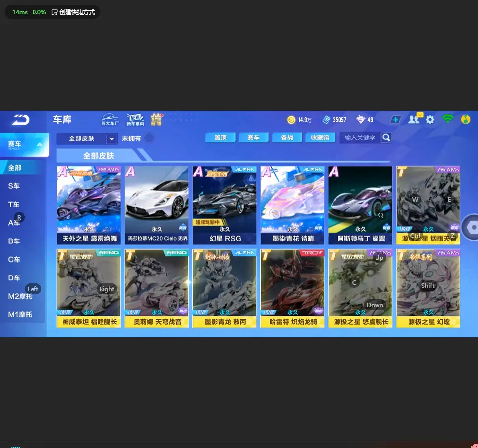This screenshot has width=478, height=448.
Task: Select the 全部 category in sidebar
Action: coord(21,168)
